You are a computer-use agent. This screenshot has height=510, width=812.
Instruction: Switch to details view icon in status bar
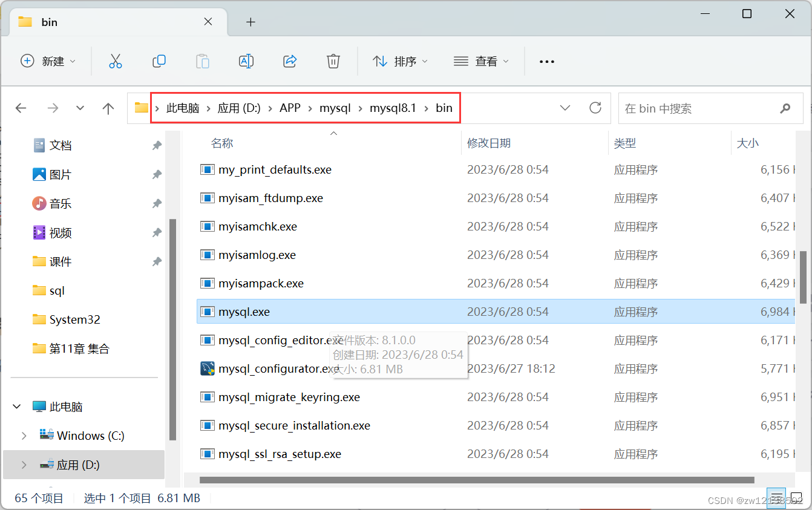click(776, 499)
